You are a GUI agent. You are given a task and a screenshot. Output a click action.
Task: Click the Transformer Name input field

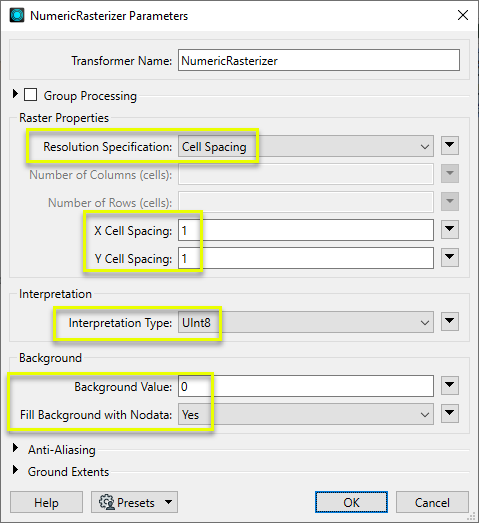(319, 60)
